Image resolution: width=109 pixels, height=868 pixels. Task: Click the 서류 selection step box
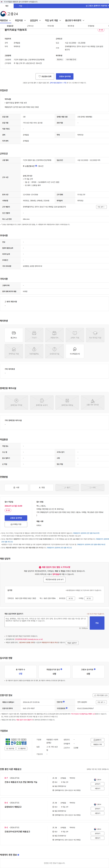(16, 488)
